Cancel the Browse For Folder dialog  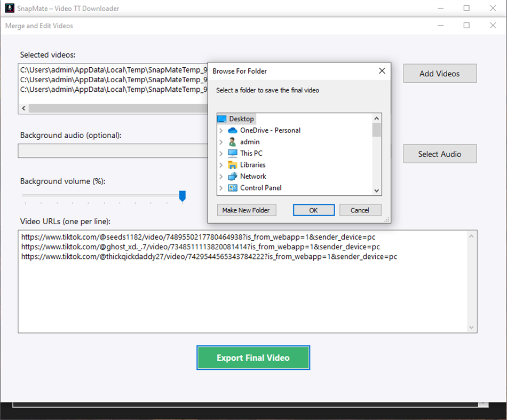coord(360,210)
